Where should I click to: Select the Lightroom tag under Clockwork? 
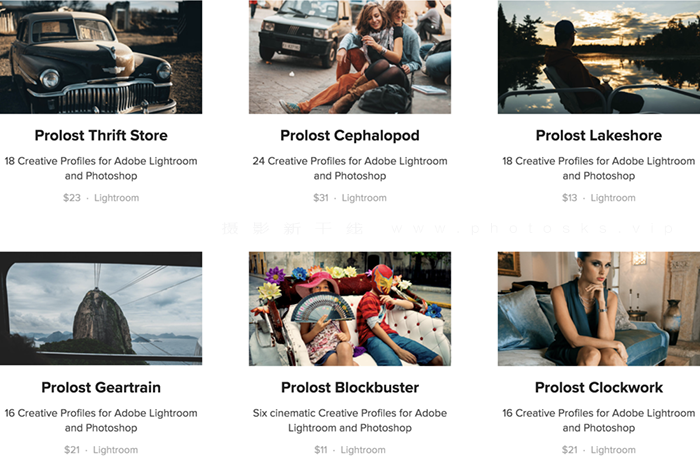(x=613, y=450)
